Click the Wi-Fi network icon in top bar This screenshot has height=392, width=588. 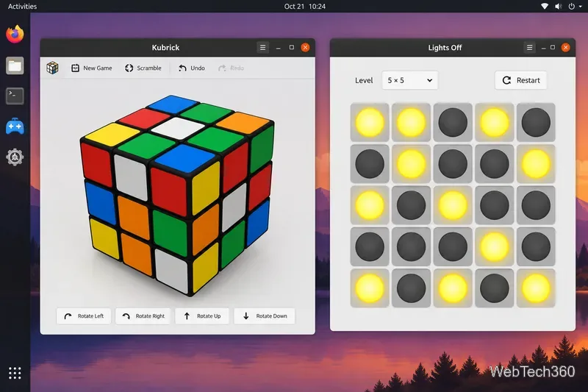[x=545, y=7]
